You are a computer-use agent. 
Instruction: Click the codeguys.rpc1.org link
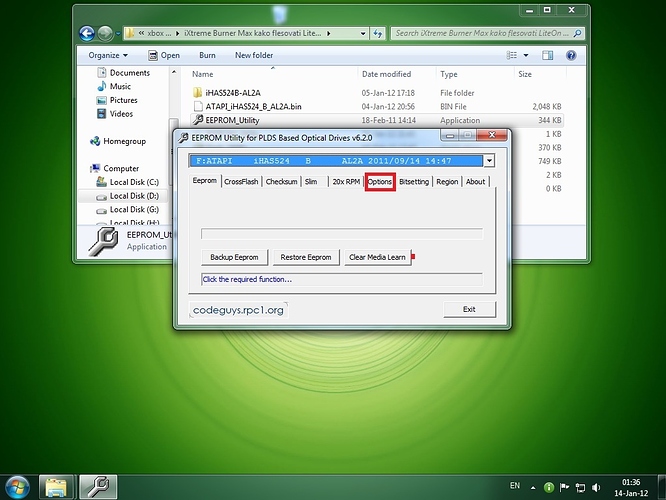(x=238, y=310)
